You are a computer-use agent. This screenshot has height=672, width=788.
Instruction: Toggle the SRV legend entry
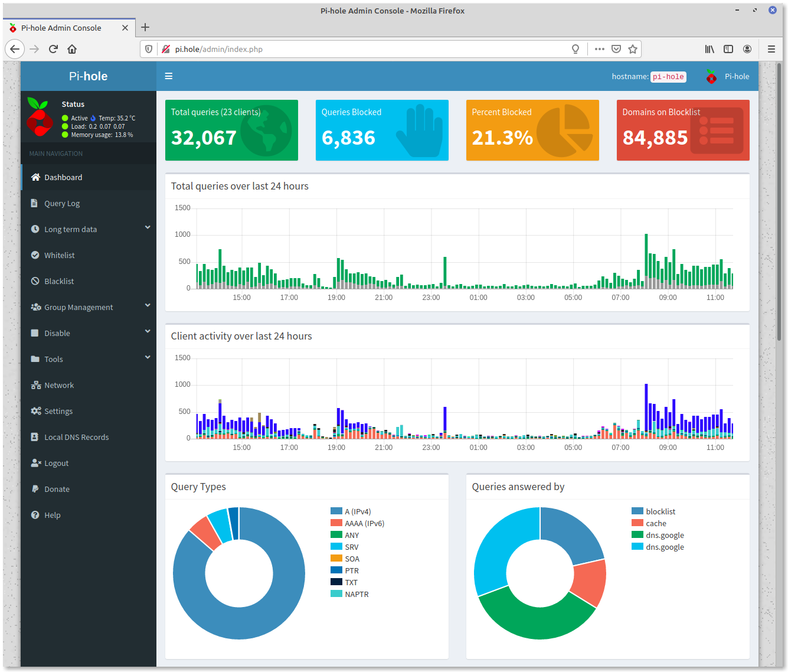point(345,547)
